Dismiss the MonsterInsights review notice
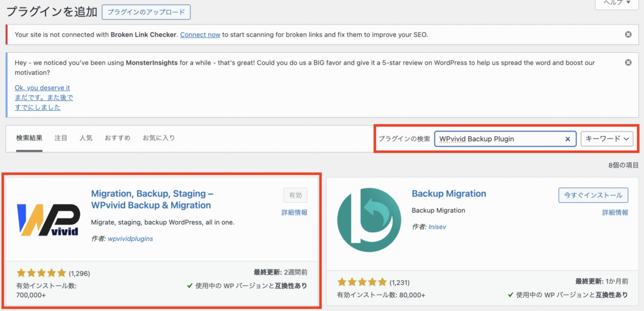Image resolution: width=644 pixels, height=311 pixels. coord(628,62)
